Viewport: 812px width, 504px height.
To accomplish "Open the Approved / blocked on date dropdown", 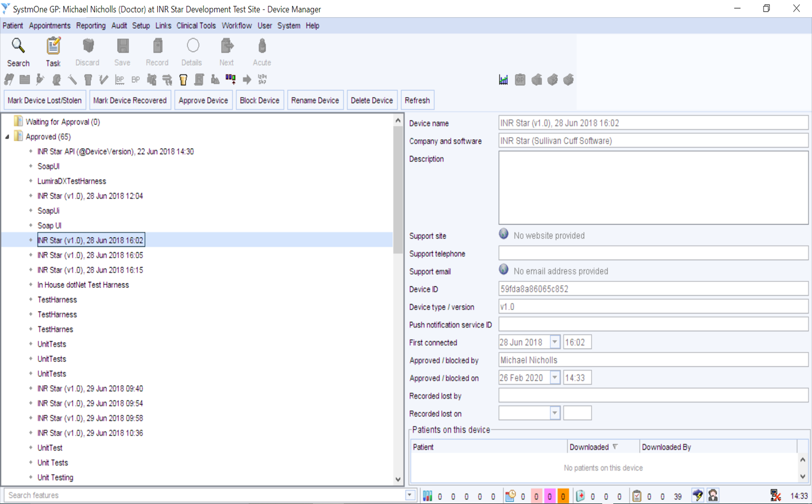I will tap(554, 377).
